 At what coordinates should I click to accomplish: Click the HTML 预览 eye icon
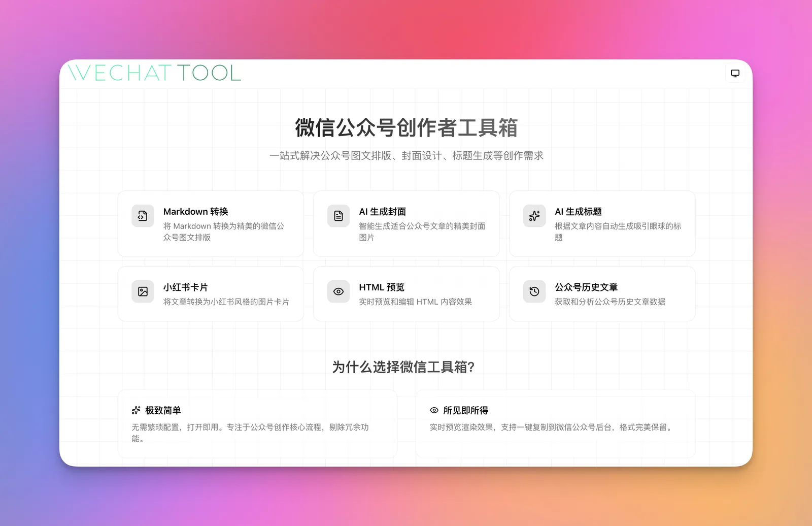339,291
